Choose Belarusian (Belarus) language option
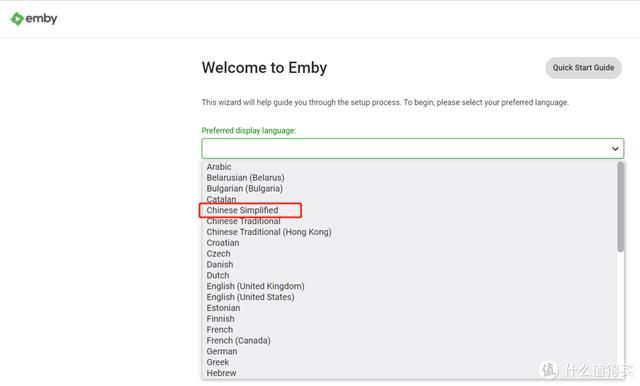This screenshot has height=386, width=640. [245, 178]
